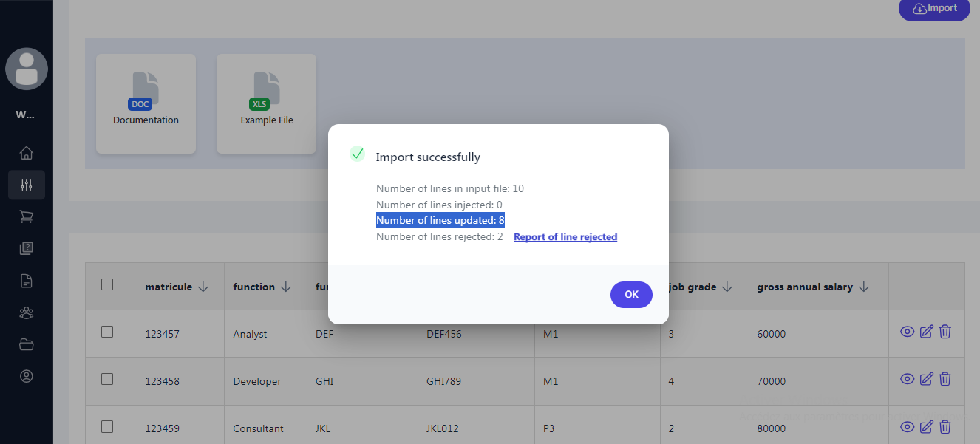The width and height of the screenshot is (980, 444).
Task: Tick the checkbox for matricule 123457
Action: click(107, 332)
